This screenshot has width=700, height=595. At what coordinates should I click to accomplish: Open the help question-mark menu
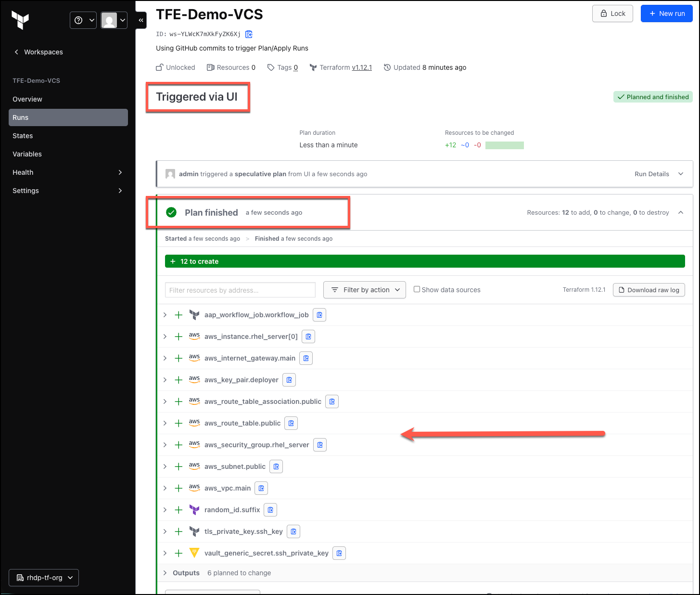click(83, 20)
